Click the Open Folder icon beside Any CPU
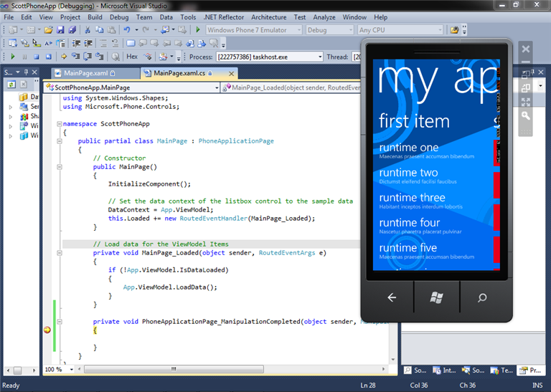This screenshot has width=551, height=392. pyautogui.click(x=454, y=30)
